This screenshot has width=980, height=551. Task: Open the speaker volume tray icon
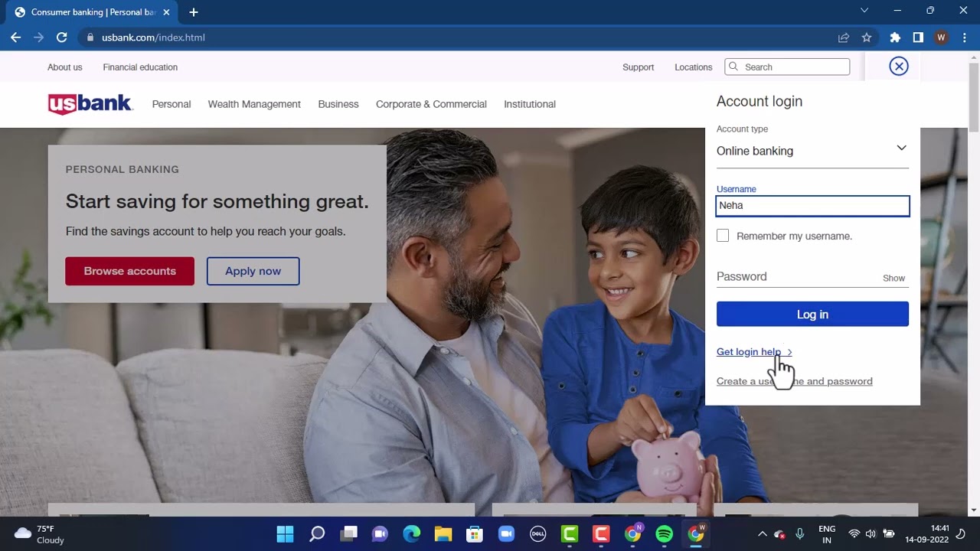point(871,533)
